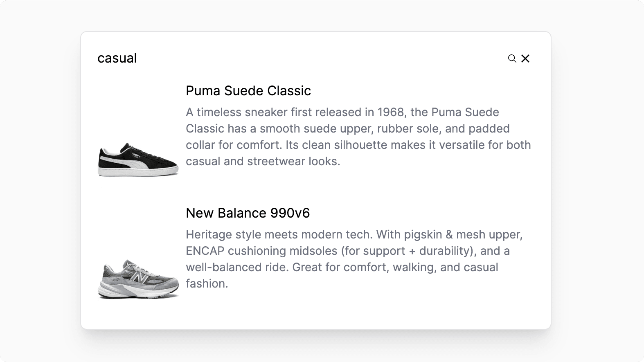644x362 pixels.
Task: Click the New Balance 990v6 title
Action: [x=248, y=213]
